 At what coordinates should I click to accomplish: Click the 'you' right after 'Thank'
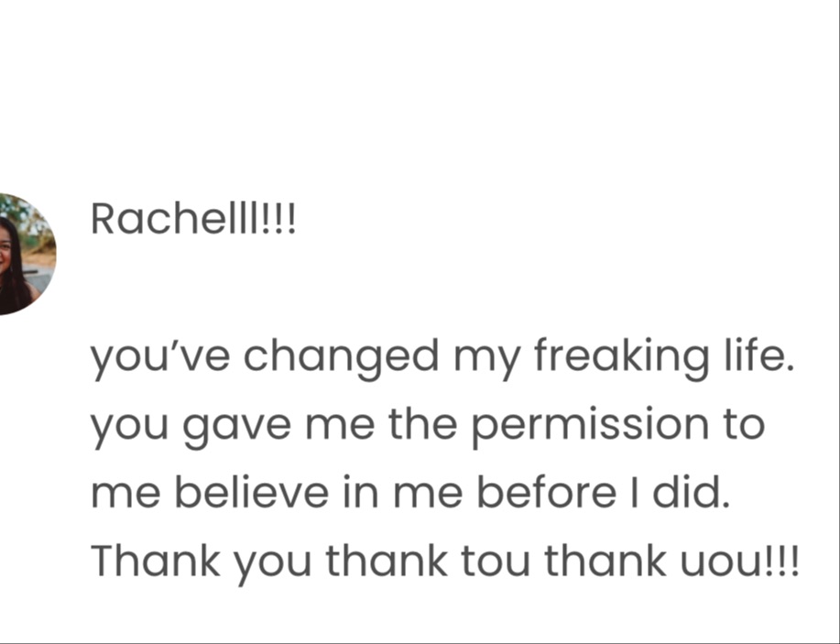273,566
